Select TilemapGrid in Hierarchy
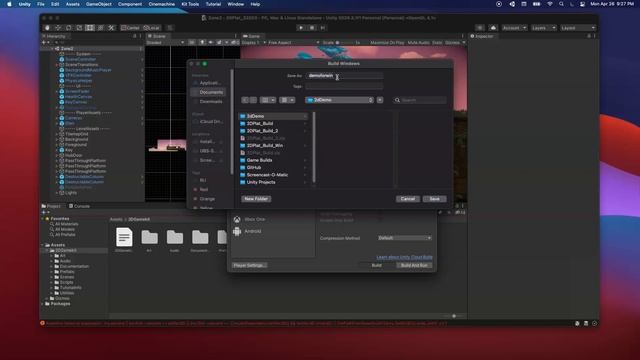Image resolution: width=640 pixels, height=360 pixels. coord(76,134)
